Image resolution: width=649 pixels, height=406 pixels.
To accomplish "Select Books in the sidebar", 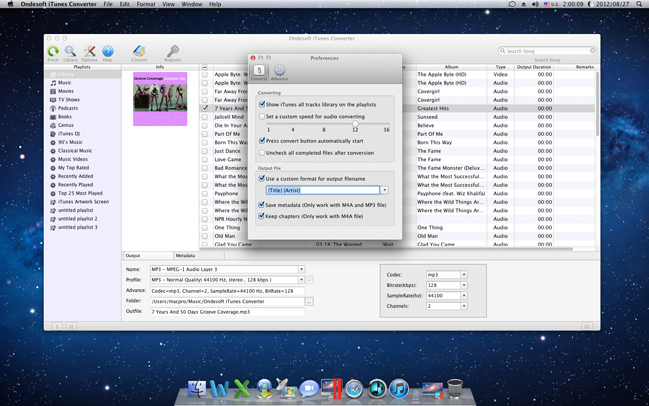I will 65,117.
